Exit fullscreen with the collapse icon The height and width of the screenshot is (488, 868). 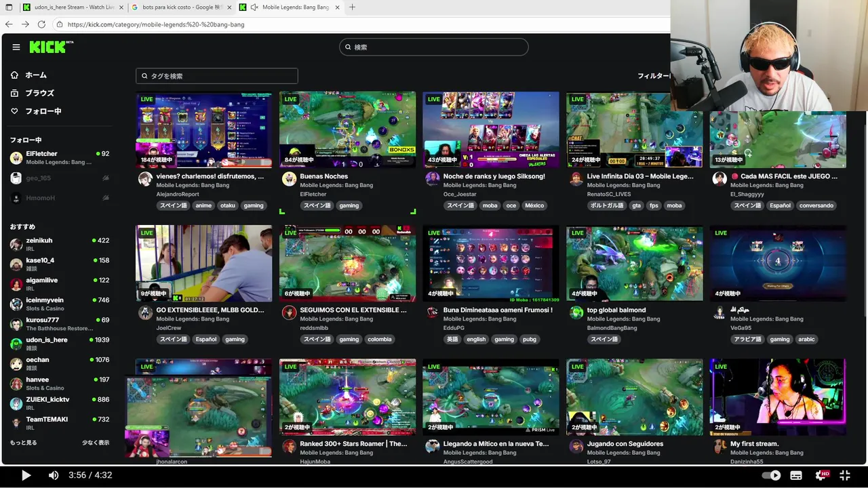point(846,475)
